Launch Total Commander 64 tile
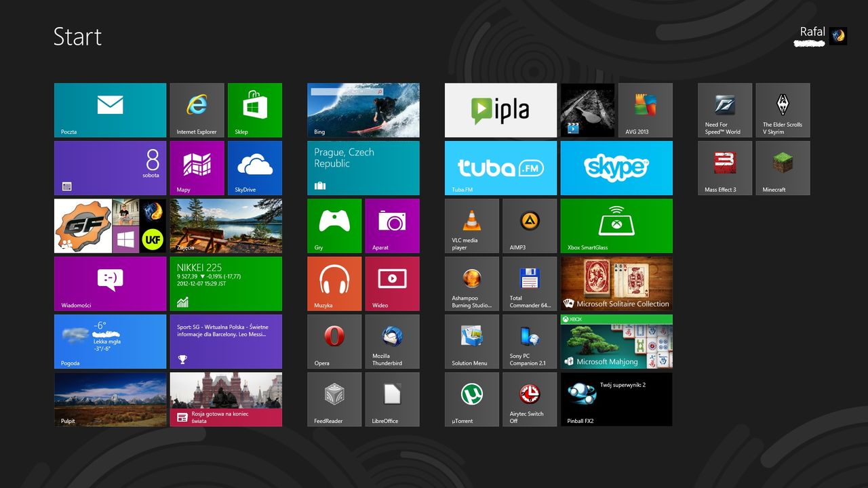Viewport: 868px width, 488px height. click(530, 283)
